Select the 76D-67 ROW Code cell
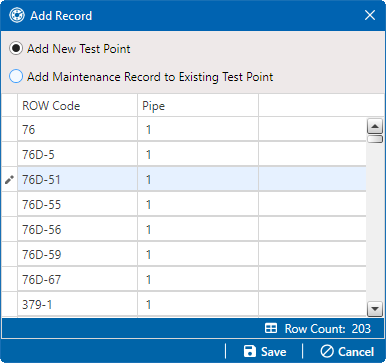The image size is (386, 363). pos(77,279)
